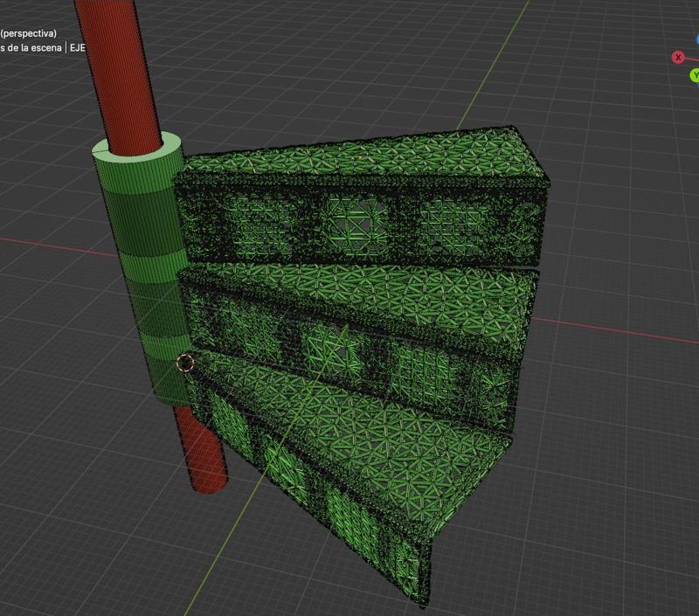699x616 pixels.
Task: Click the "(perspectiva)" viewport overlay text
Action: 29,33
